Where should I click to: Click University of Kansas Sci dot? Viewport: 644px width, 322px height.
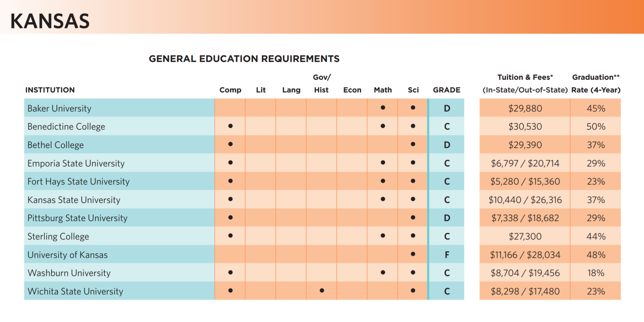(413, 254)
